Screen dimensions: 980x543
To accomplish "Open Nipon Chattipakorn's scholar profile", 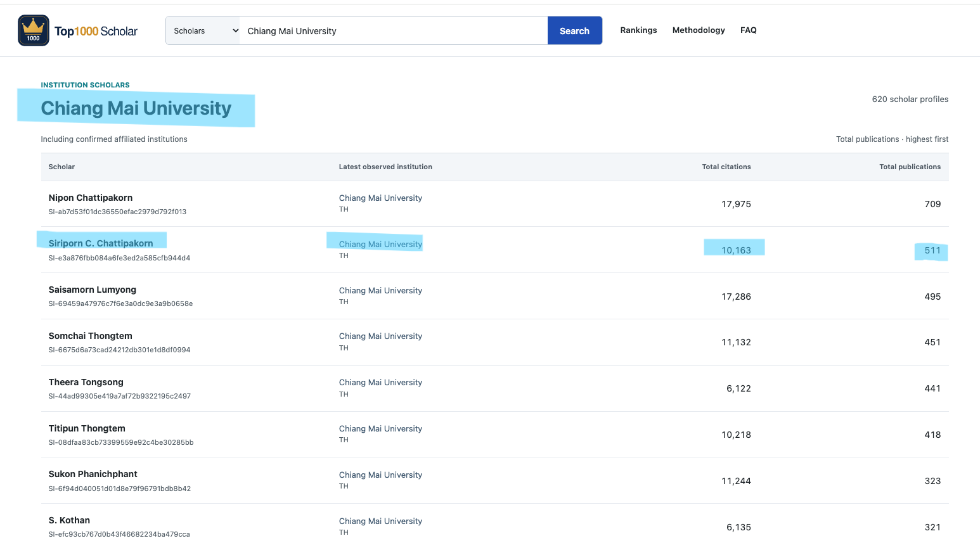I will coord(91,198).
